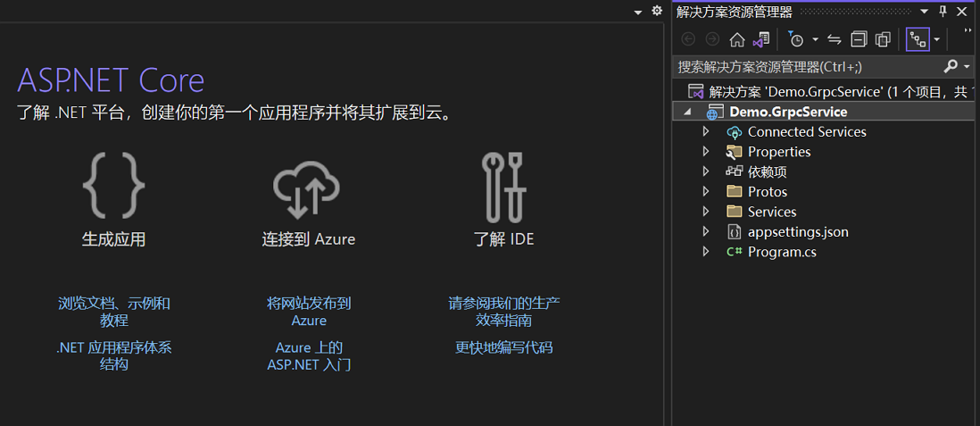Select 依赖项 label in tree

click(767, 172)
